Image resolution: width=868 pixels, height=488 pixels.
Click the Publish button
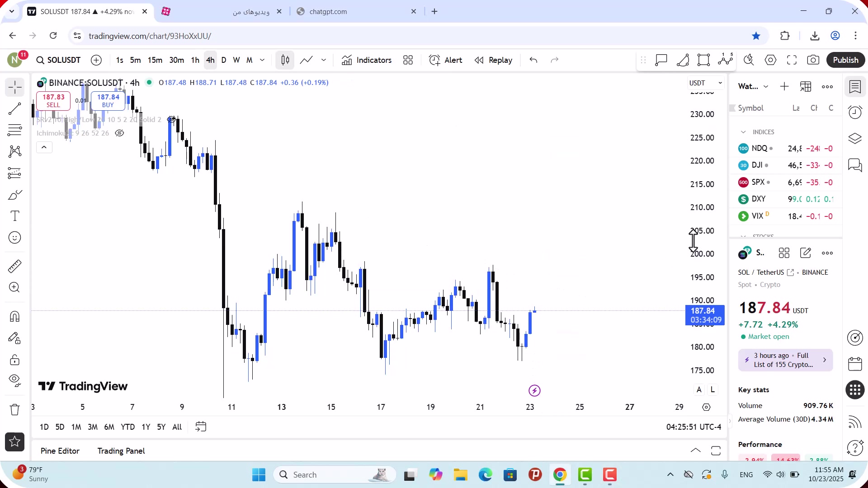pyautogui.click(x=845, y=60)
